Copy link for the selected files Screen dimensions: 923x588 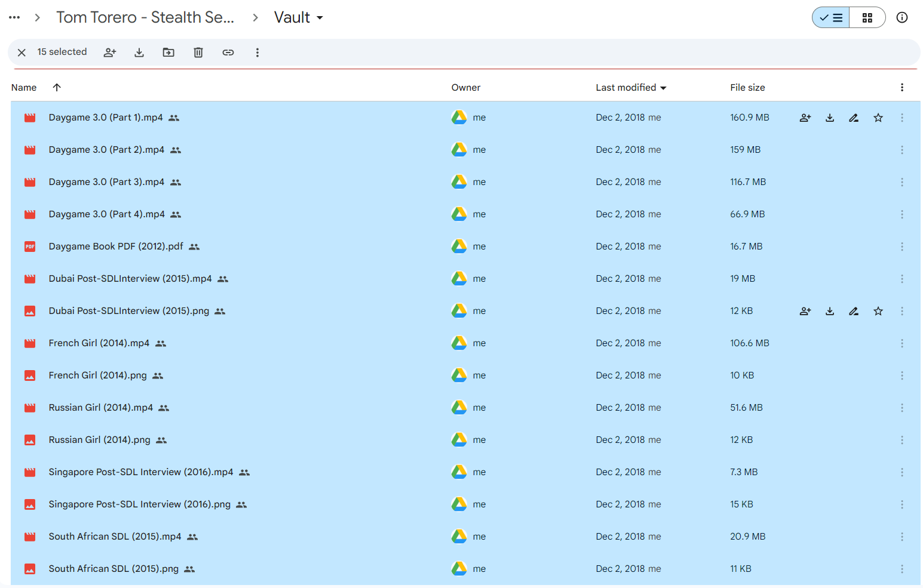point(228,53)
